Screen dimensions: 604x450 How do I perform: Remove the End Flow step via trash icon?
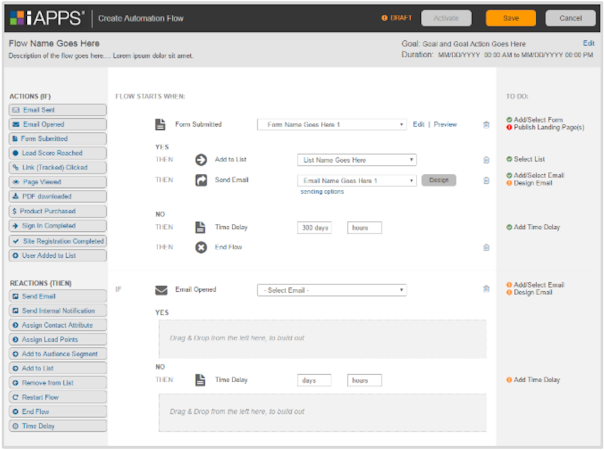click(486, 247)
